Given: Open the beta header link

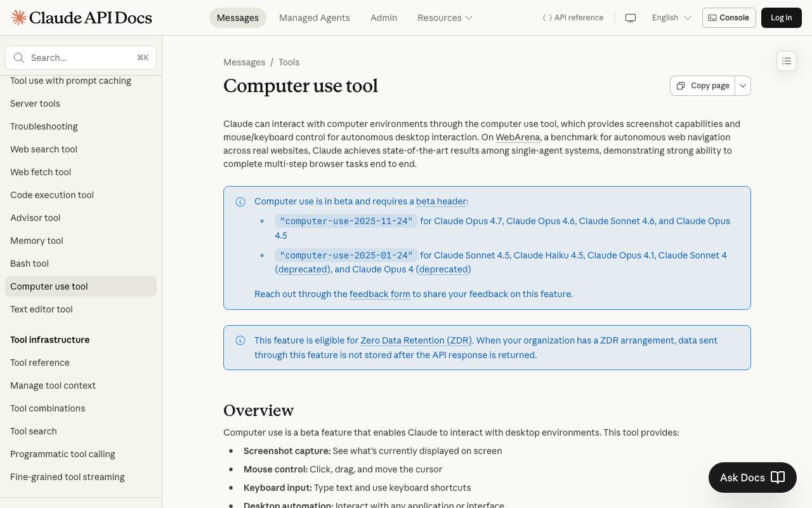Looking at the screenshot, I should pos(441,201).
